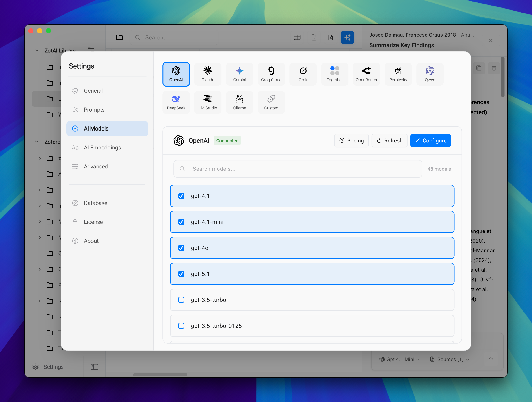This screenshot has height=402, width=532.
Task: Select the Claude provider
Action: click(208, 74)
